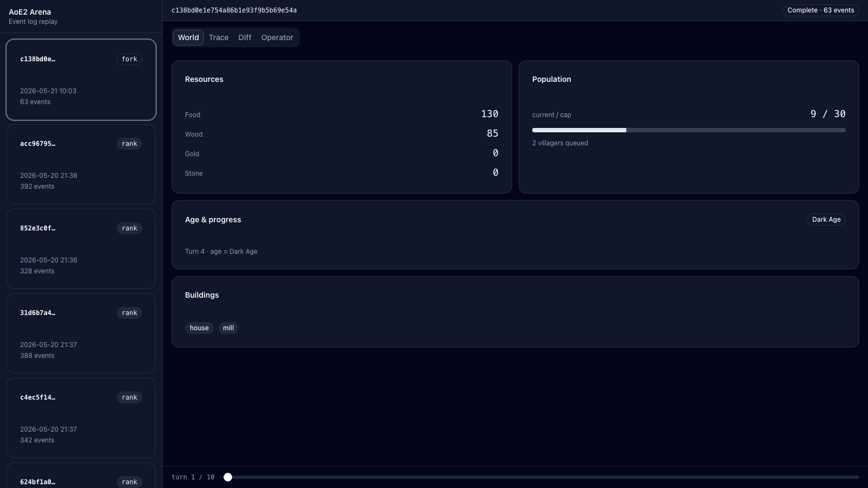Open the 624bf1a0 run card
This screenshot has height=488, width=868.
(x=81, y=476)
